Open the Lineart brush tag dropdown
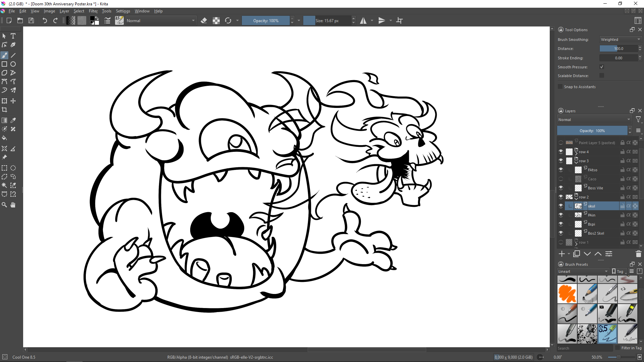 [583, 271]
